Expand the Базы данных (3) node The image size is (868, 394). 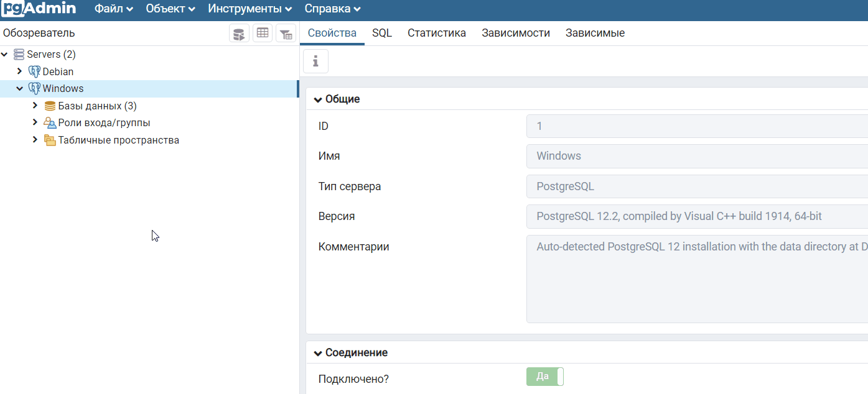tap(35, 106)
